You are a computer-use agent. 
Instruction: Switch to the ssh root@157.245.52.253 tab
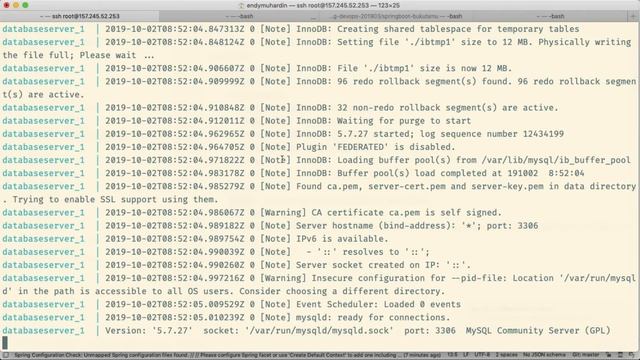pos(80,16)
